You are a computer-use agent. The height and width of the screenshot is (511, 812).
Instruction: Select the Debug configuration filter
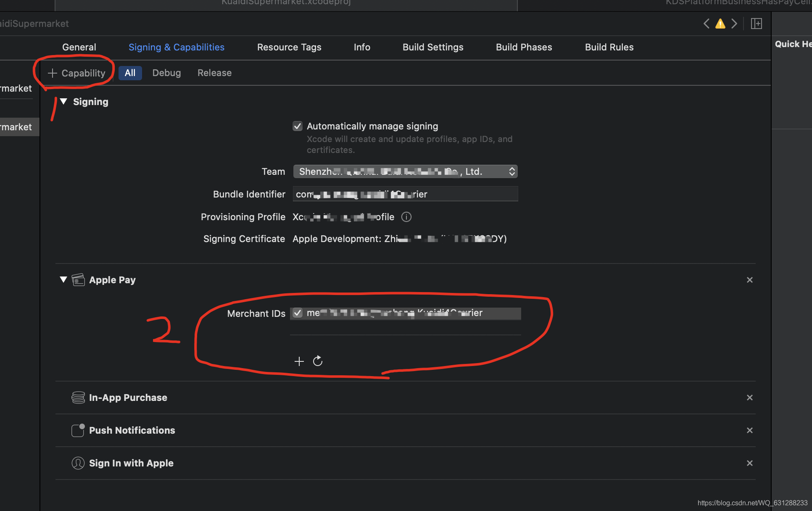[x=166, y=73]
